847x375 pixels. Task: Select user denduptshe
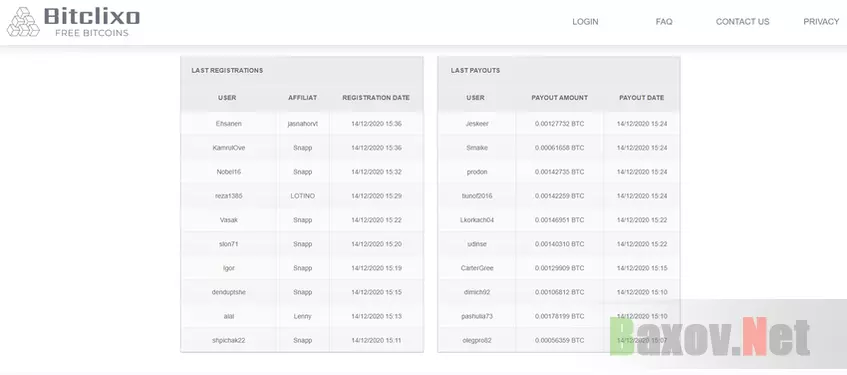[x=228, y=292]
